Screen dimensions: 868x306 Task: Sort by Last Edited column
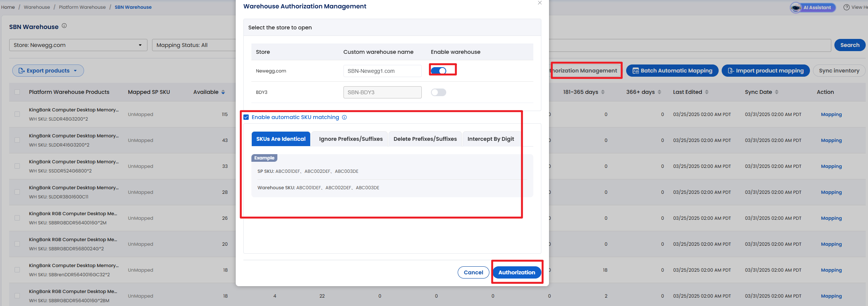coord(707,92)
